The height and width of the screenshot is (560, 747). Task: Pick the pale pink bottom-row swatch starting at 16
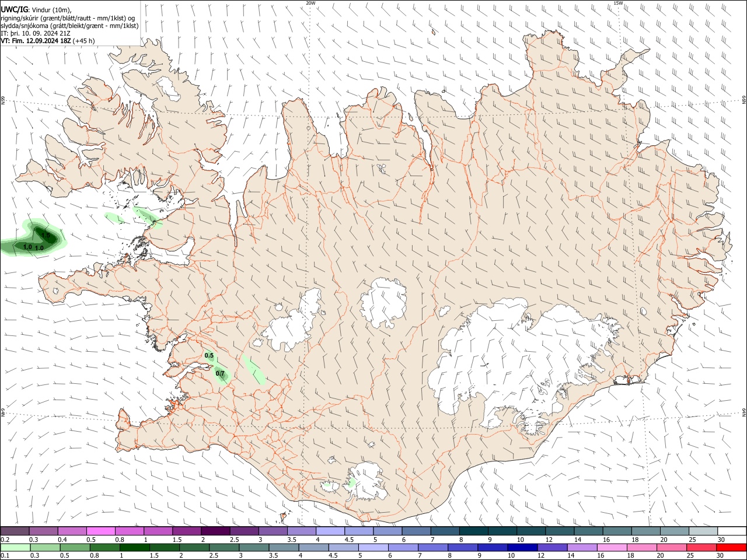pos(612,547)
